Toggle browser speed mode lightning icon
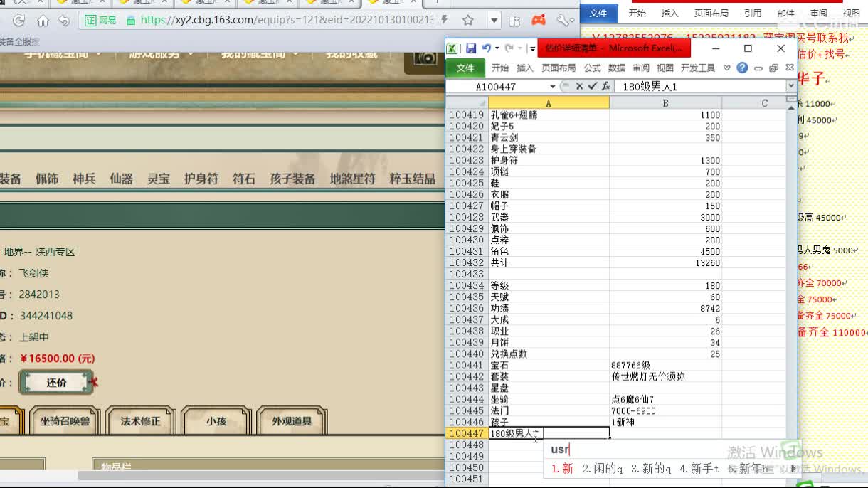This screenshot has height=488, width=868. (x=445, y=20)
